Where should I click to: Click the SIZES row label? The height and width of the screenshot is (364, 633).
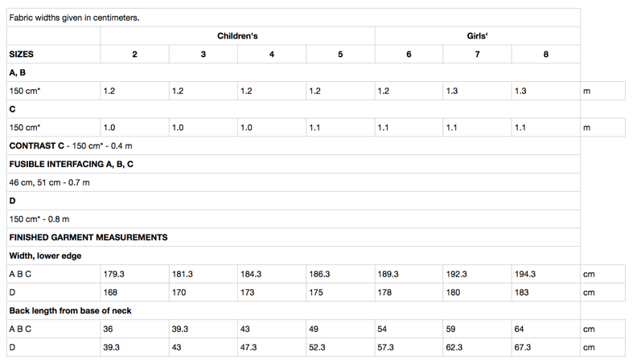click(x=22, y=55)
